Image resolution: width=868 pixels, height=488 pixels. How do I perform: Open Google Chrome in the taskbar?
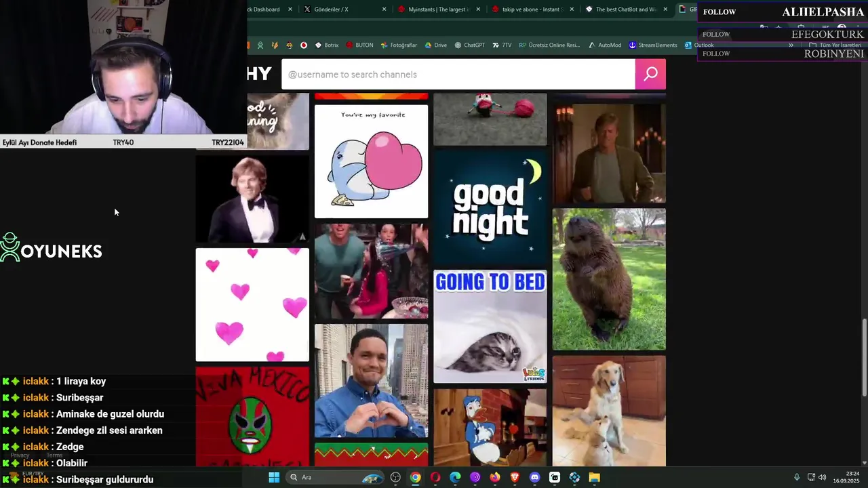click(415, 477)
